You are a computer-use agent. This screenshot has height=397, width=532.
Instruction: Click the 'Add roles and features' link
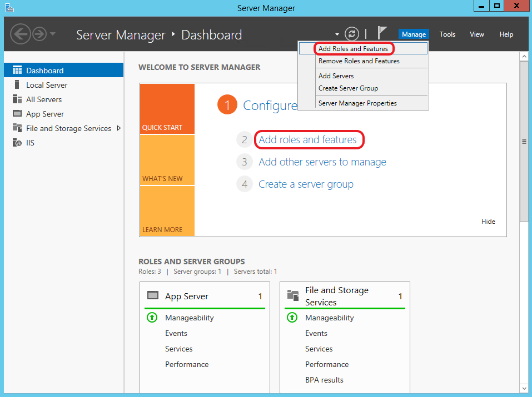point(308,140)
